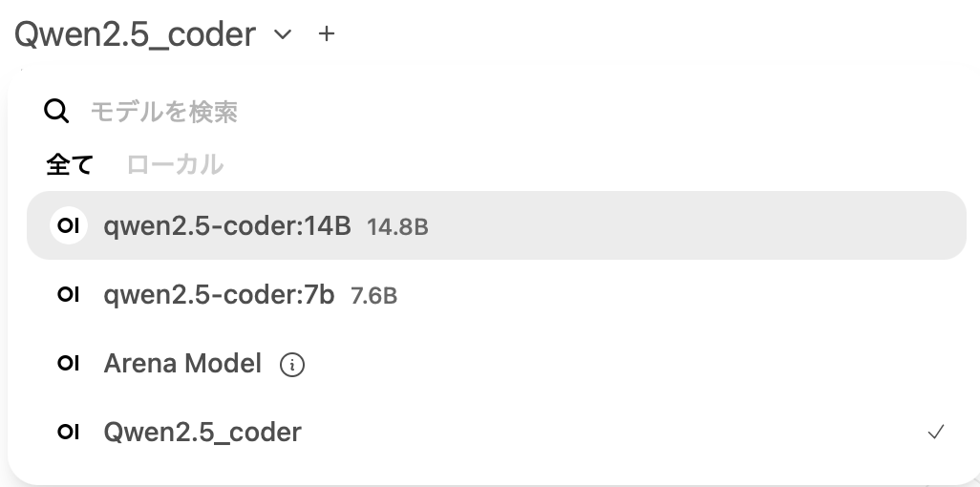The height and width of the screenshot is (487, 980).
Task: Select the qwen2.5-coder:7b model name
Action: (219, 295)
